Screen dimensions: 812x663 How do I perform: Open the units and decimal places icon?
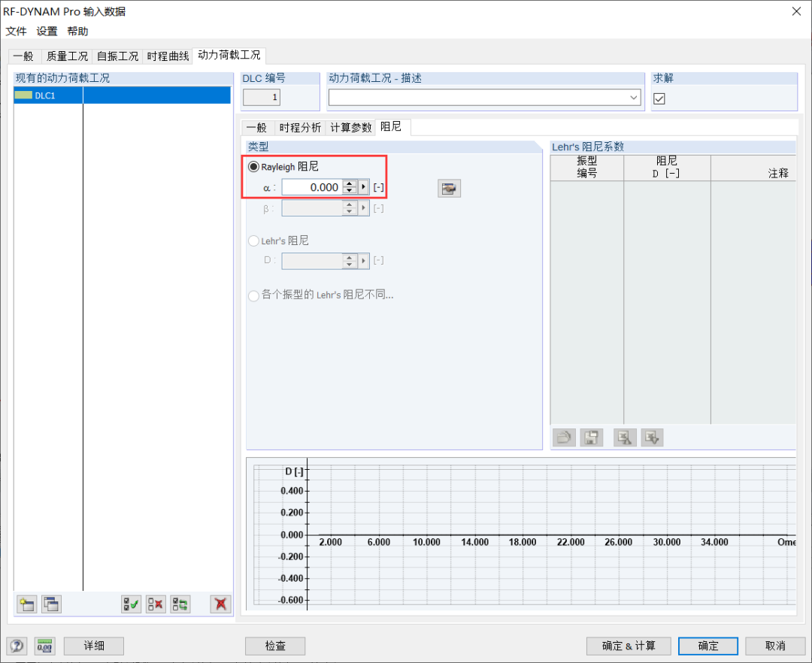tap(45, 646)
